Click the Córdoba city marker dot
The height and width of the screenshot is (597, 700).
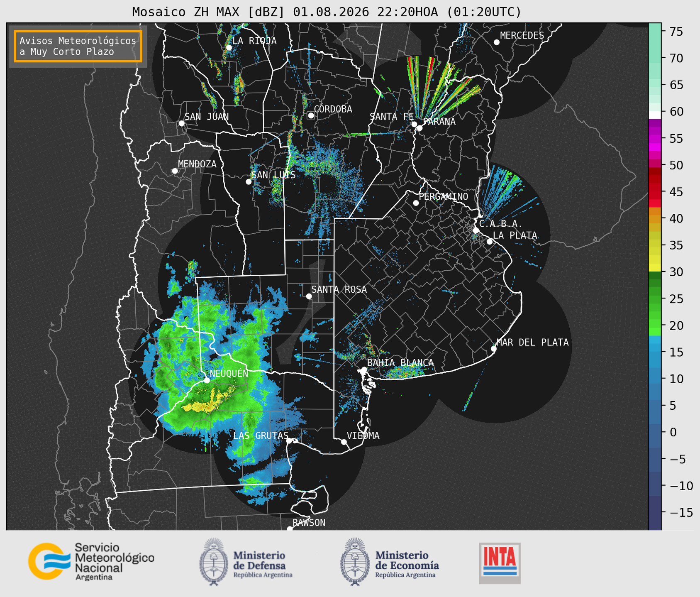[311, 115]
